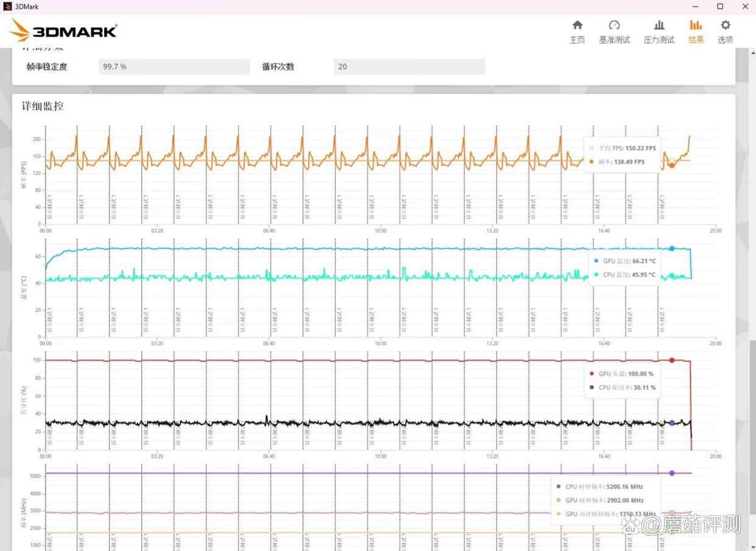Image resolution: width=756 pixels, height=551 pixels.
Task: Click the CPU 温度 45.95 °C legend entry
Action: [x=625, y=275]
